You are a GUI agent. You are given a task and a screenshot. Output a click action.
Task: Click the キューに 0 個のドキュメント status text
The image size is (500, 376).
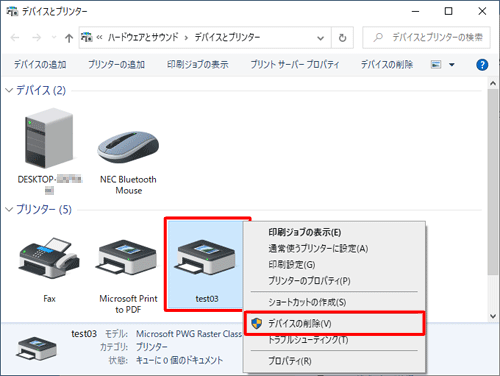179,360
